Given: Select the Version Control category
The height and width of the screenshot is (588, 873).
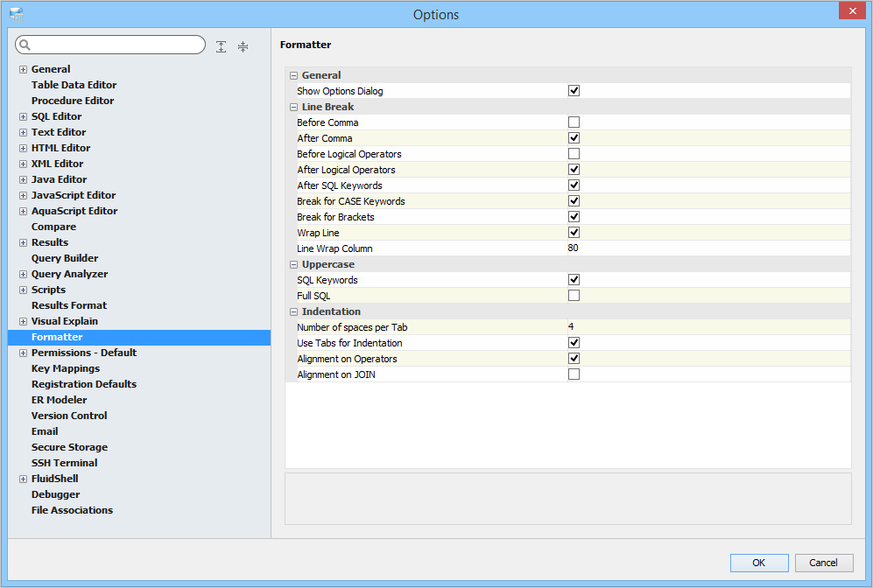Looking at the screenshot, I should 69,416.
